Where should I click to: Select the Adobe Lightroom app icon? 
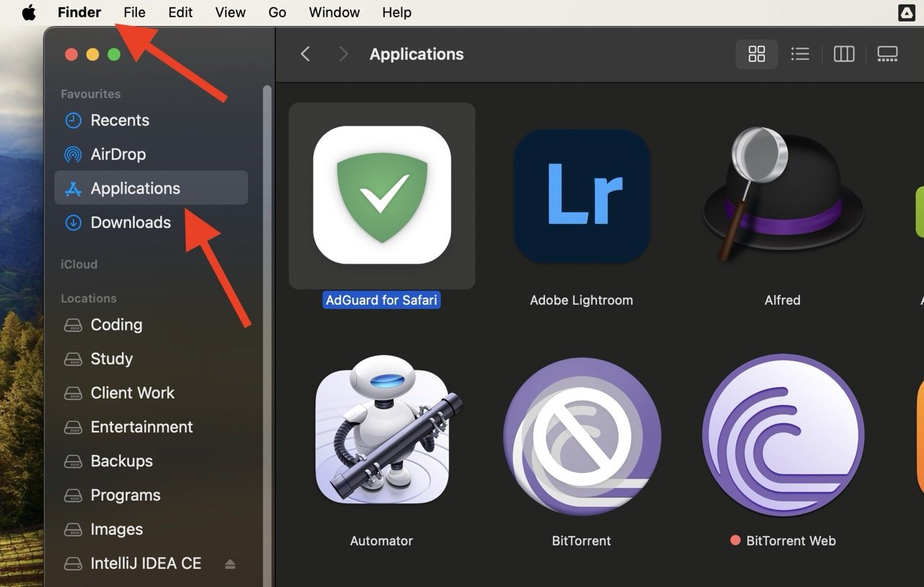pos(581,195)
